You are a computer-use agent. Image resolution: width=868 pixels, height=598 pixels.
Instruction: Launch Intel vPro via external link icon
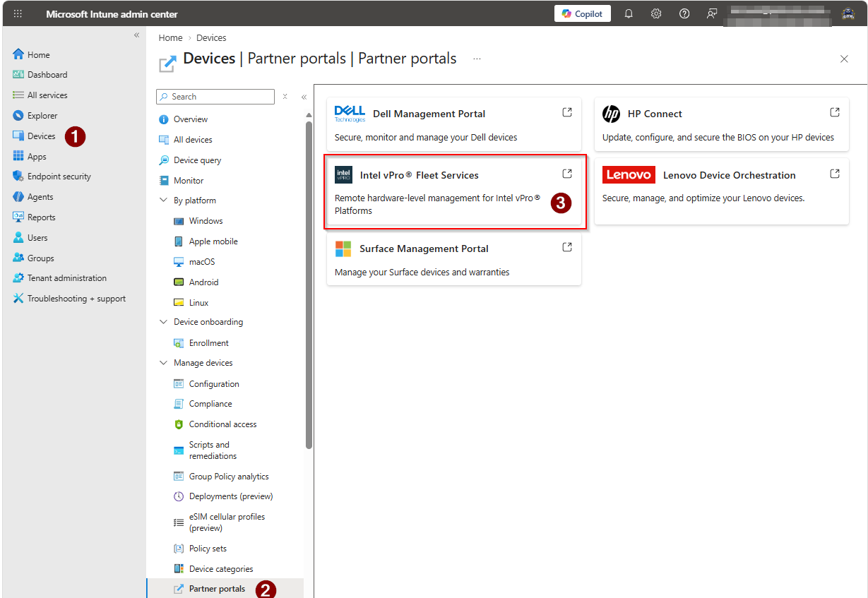(567, 174)
